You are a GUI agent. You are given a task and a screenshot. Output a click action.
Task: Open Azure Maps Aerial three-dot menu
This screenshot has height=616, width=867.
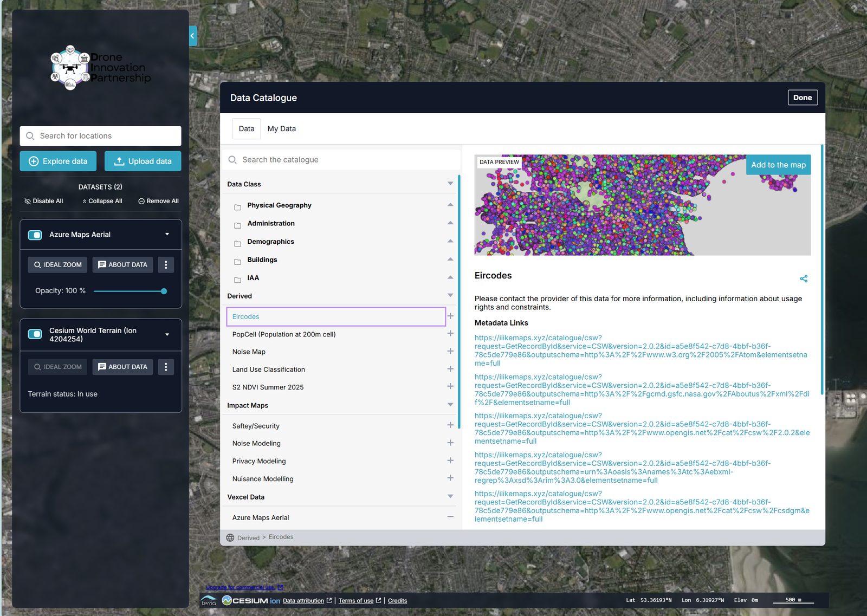pyautogui.click(x=166, y=264)
